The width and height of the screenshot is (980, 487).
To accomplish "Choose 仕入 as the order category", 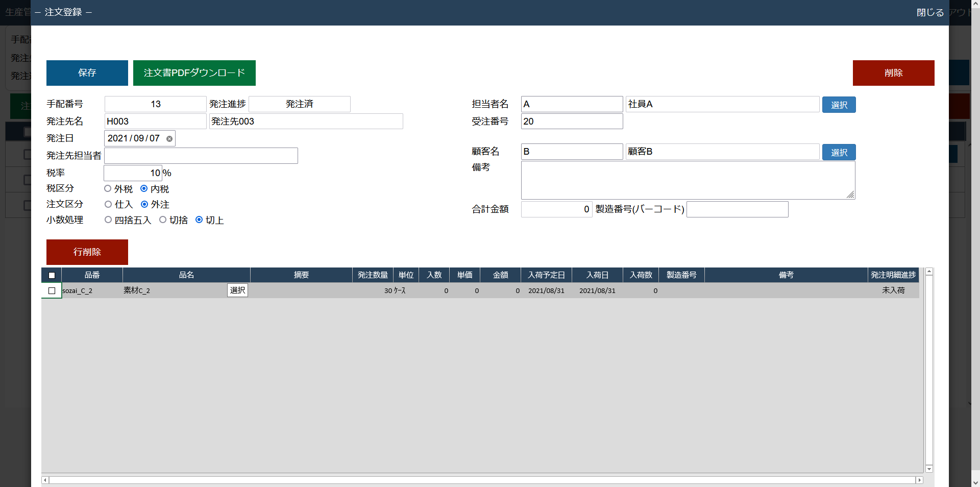I will [108, 205].
